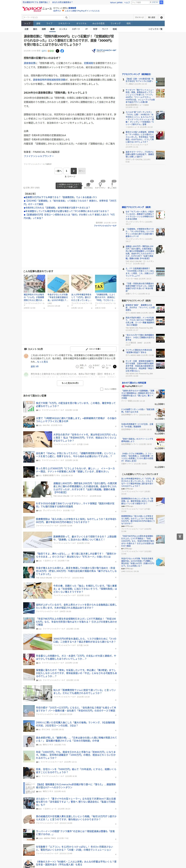Click the back-to-top arrow button

coord(180,536)
